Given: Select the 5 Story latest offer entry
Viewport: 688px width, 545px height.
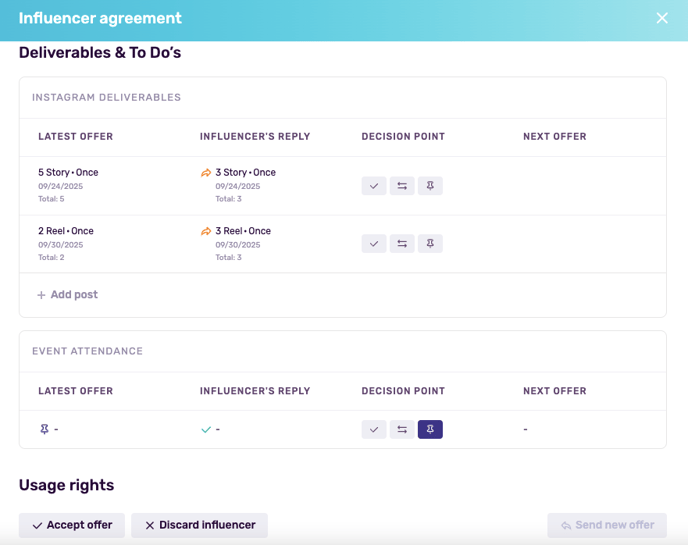Looking at the screenshot, I should (68, 172).
